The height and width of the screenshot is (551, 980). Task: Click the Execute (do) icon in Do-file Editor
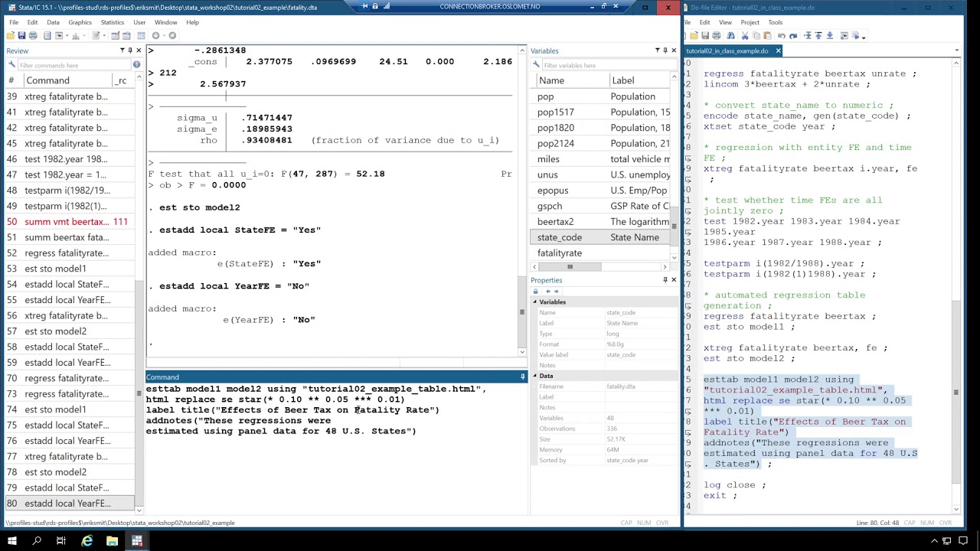pos(855,35)
